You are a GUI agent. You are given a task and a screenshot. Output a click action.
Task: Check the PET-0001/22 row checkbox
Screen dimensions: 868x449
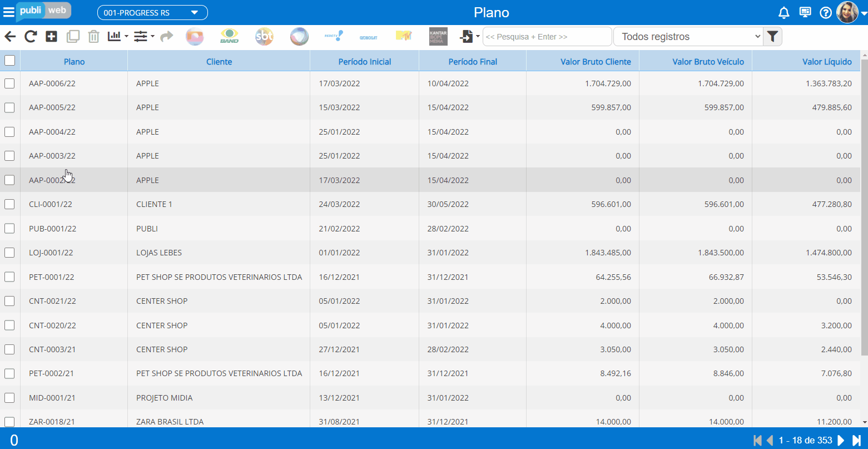(x=9, y=277)
